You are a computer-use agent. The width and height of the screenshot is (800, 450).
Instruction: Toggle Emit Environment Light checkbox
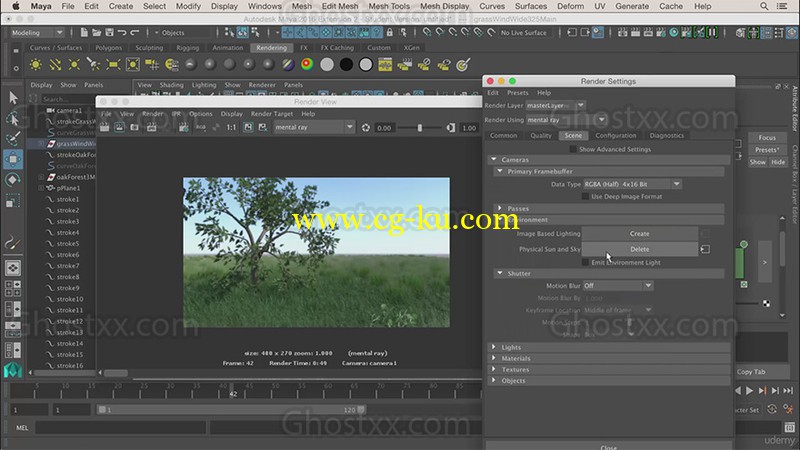pyautogui.click(x=585, y=262)
